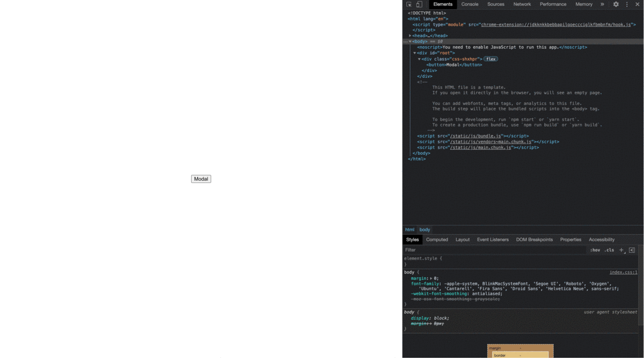This screenshot has width=644, height=360.
Task: Collapse the body element in DOM tree
Action: click(409, 41)
